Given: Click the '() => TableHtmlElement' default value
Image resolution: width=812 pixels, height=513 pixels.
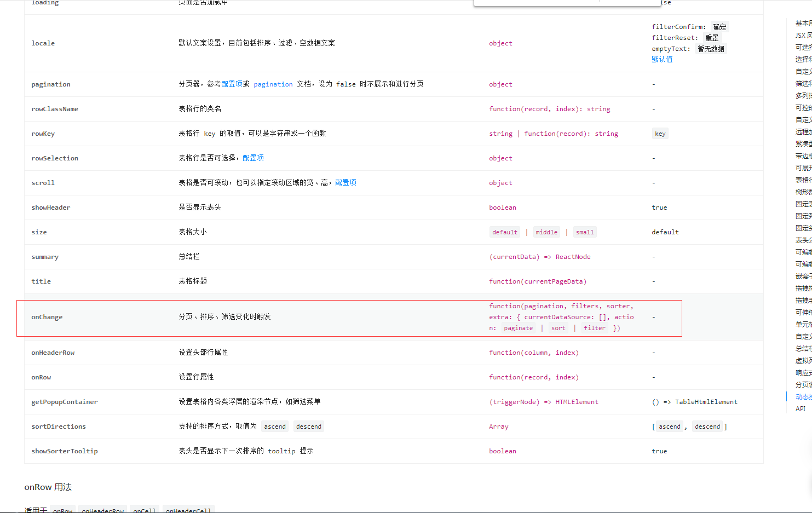Looking at the screenshot, I should coord(695,402).
